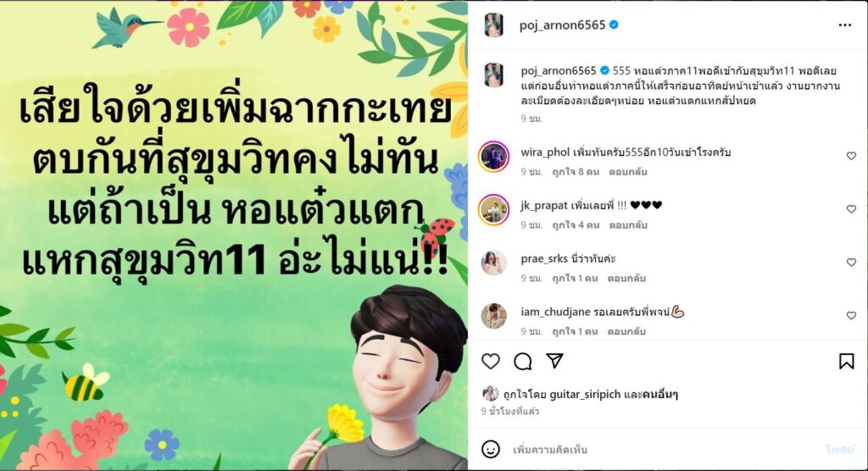
Task: Open iam_chudjane username link
Action: [x=555, y=312]
